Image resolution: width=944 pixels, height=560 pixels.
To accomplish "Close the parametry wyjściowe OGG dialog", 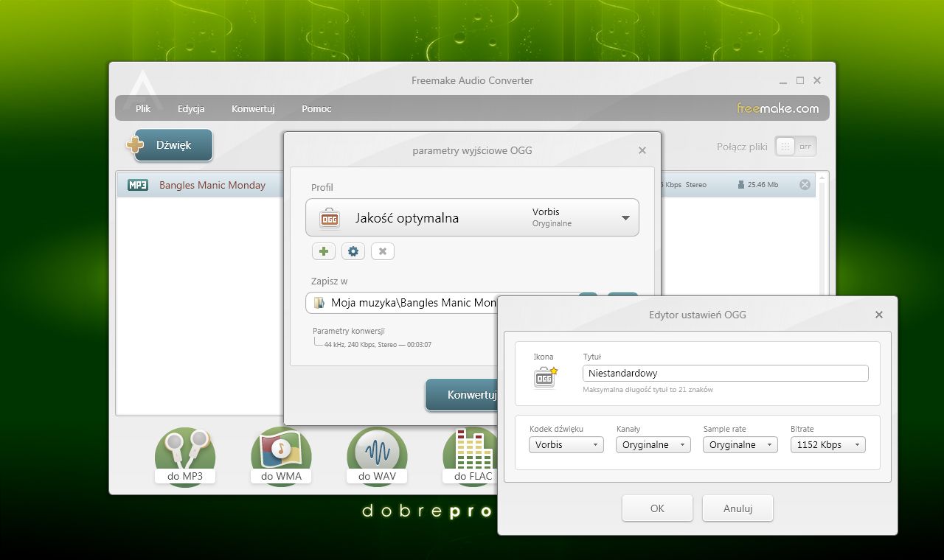I will pyautogui.click(x=642, y=150).
